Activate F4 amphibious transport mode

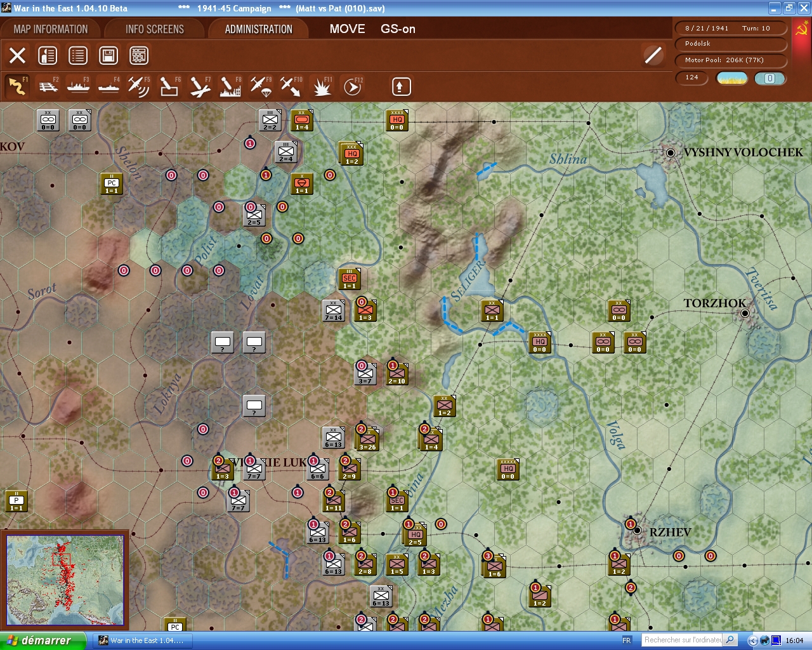click(109, 86)
